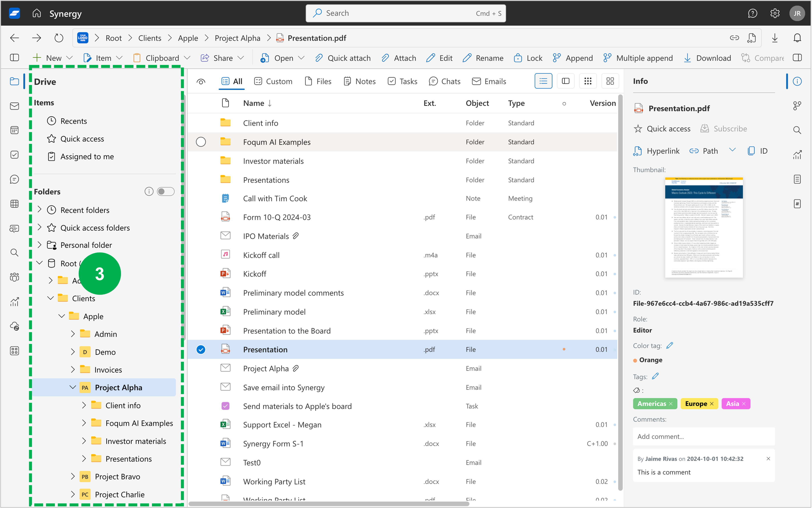Collapse the Project Alpha tree node
The image size is (812, 508).
pos(73,387)
